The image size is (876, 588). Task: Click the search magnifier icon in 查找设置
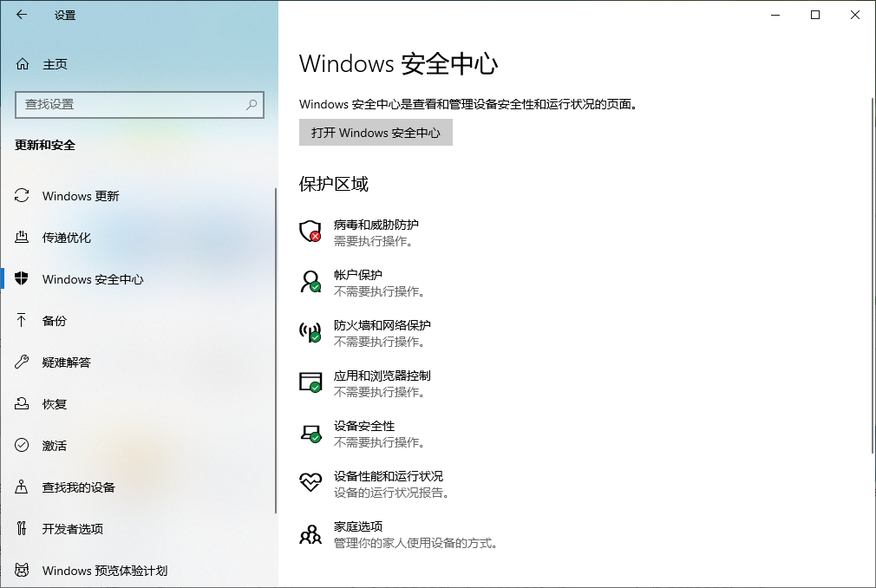(252, 104)
